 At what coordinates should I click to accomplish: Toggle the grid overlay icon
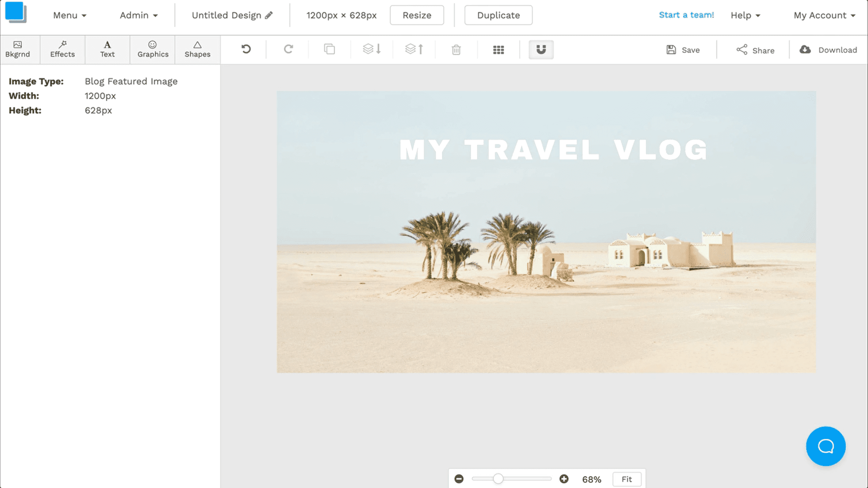(498, 50)
